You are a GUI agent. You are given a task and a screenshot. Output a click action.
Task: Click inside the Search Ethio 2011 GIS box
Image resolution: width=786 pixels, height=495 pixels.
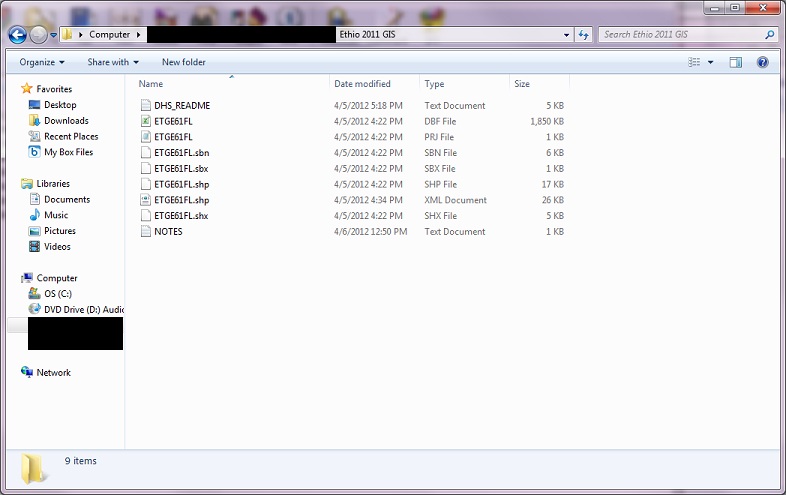(x=680, y=35)
